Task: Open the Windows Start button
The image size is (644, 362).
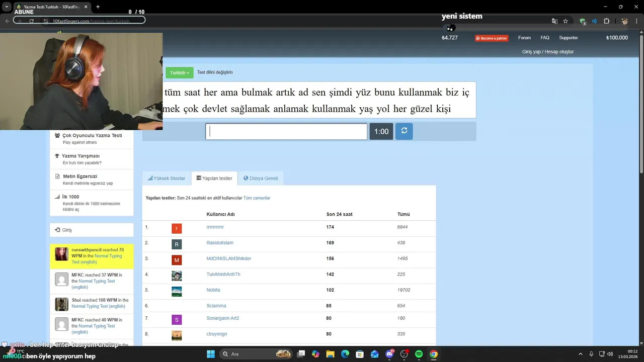Action: [210, 354]
